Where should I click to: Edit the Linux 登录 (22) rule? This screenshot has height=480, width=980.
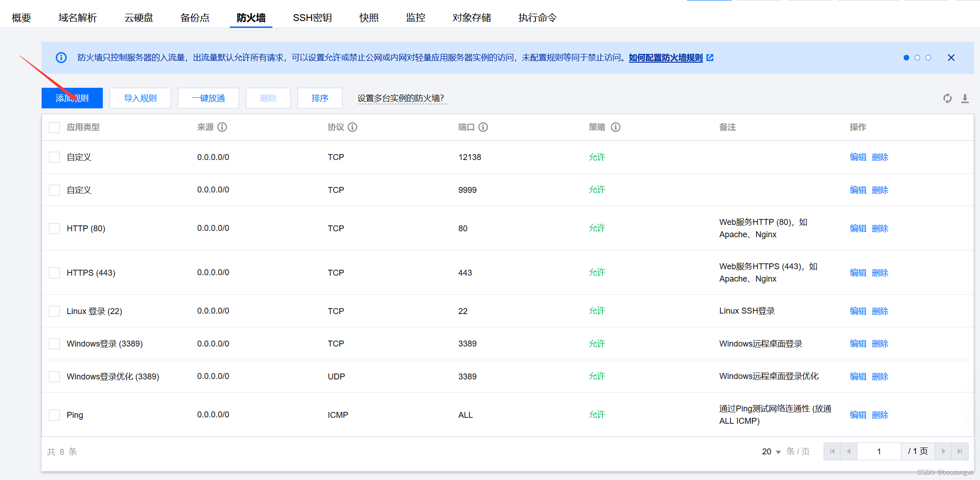[x=858, y=311]
